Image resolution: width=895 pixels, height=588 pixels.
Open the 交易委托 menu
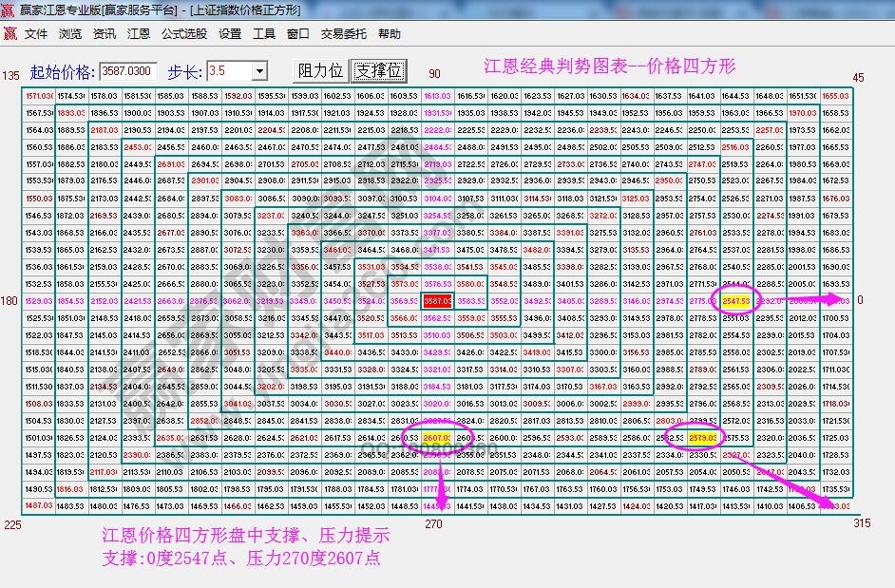341,33
